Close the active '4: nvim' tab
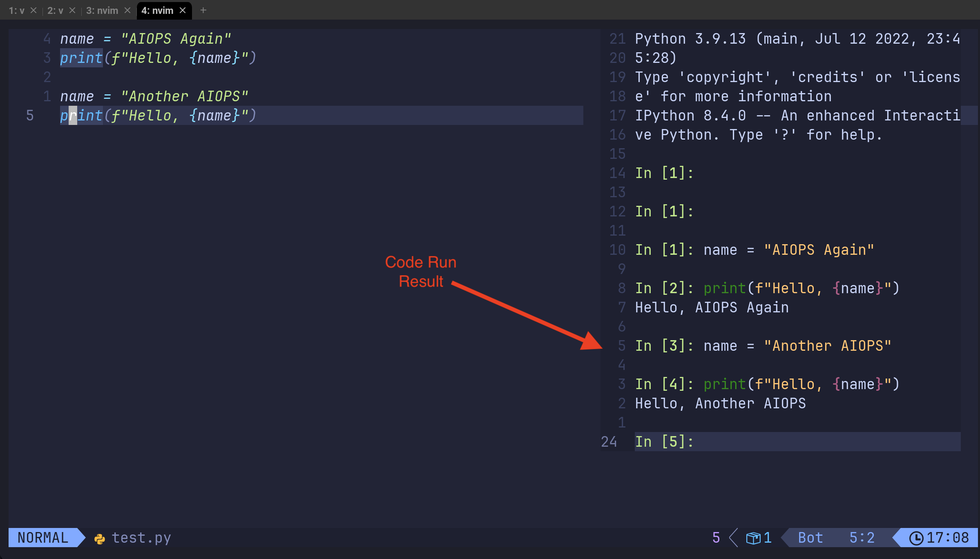The height and width of the screenshot is (559, 980). (183, 10)
